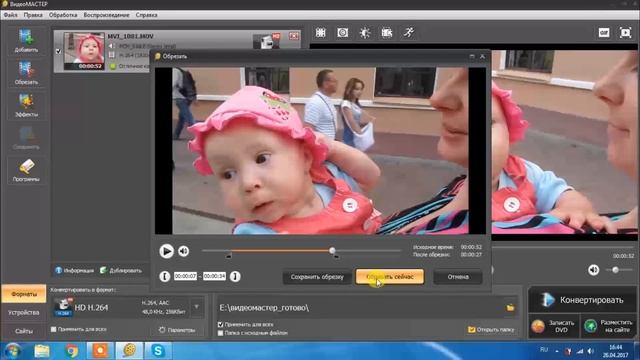Click the trim timeline playhead knob
The height and width of the screenshot is (360, 640).
pos(332,250)
